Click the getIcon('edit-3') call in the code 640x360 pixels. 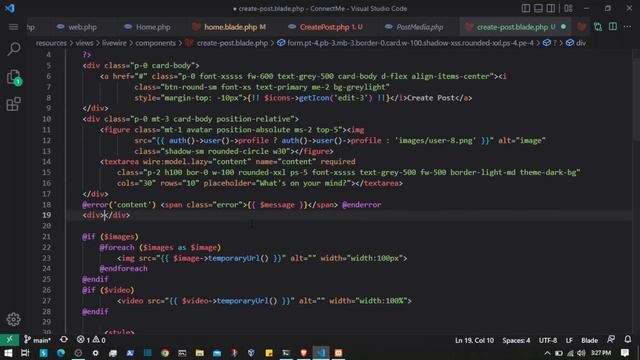click(336, 98)
